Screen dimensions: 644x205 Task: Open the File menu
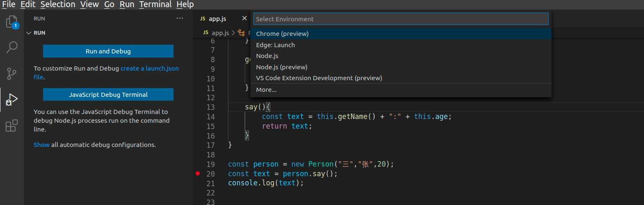(9, 5)
